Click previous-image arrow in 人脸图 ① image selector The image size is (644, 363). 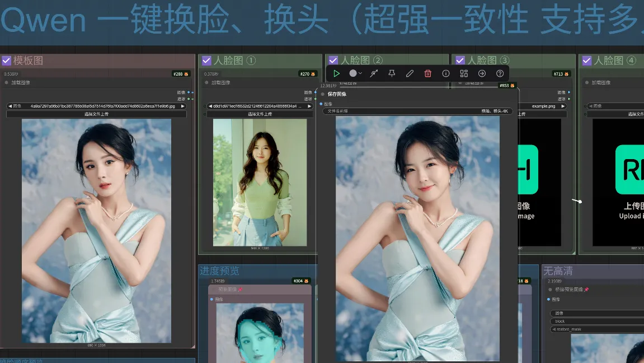click(209, 106)
